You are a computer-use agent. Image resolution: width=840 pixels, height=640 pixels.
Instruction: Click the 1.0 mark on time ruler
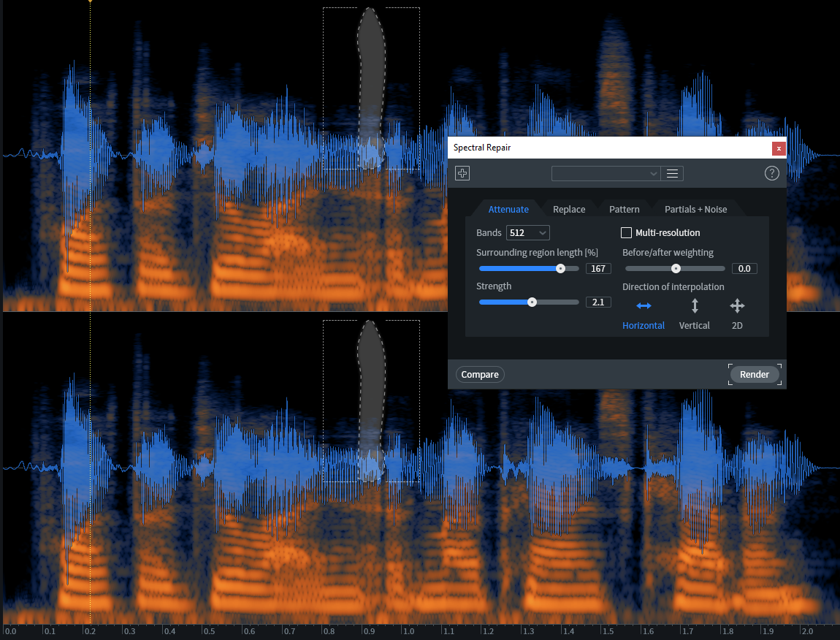pos(409,631)
